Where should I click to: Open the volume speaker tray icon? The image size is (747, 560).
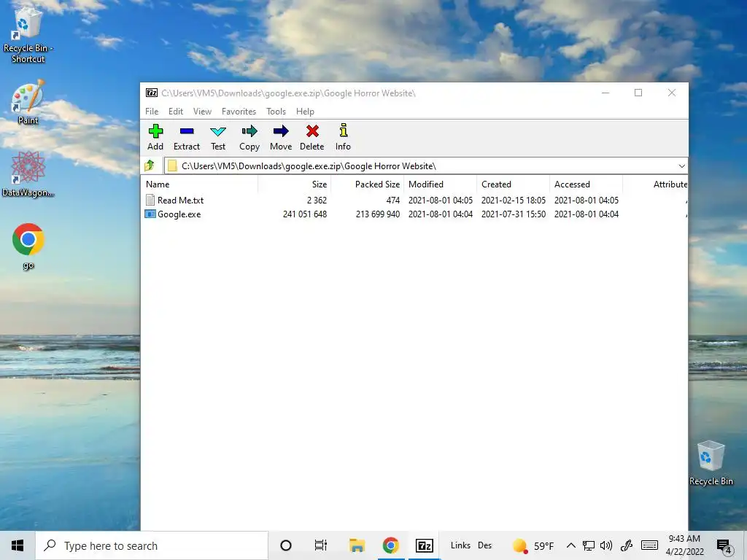606,545
